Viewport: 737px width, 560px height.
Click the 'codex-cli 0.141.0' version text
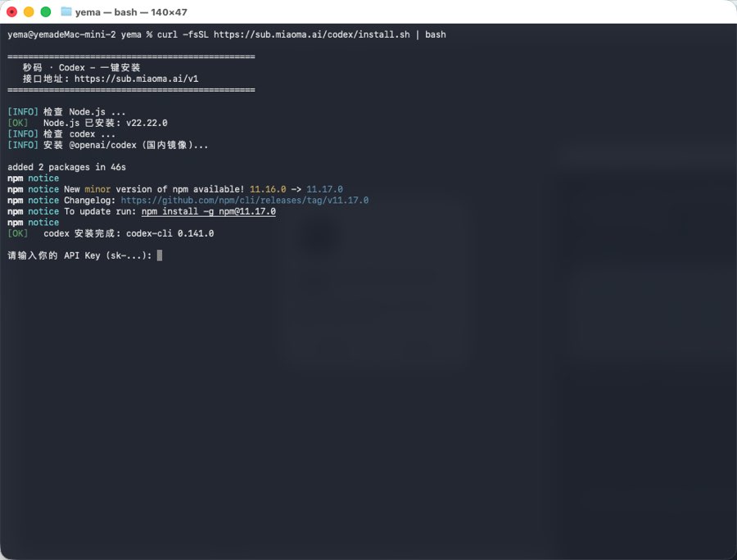[170, 233]
